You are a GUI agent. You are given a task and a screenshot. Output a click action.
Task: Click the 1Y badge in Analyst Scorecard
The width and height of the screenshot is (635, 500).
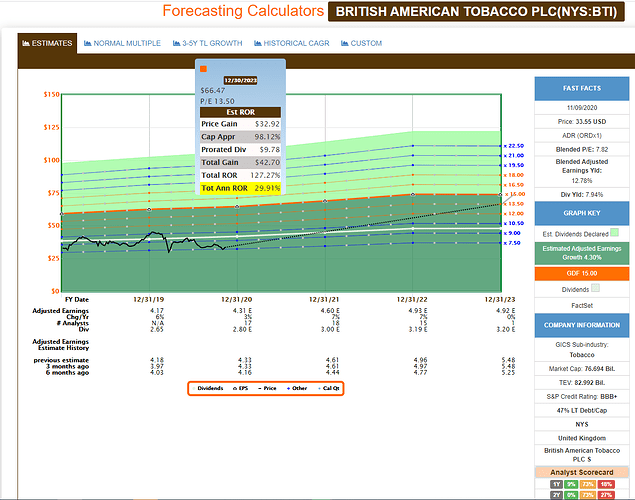pos(556,484)
